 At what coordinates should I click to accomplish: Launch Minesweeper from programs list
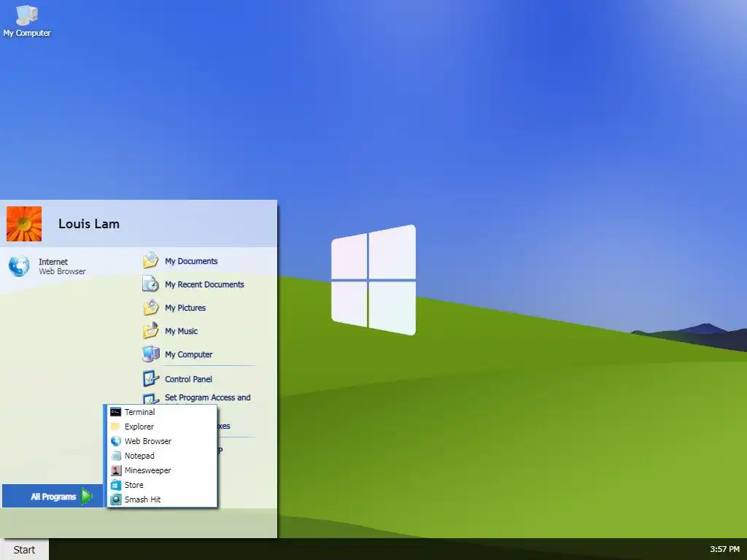[x=147, y=470]
